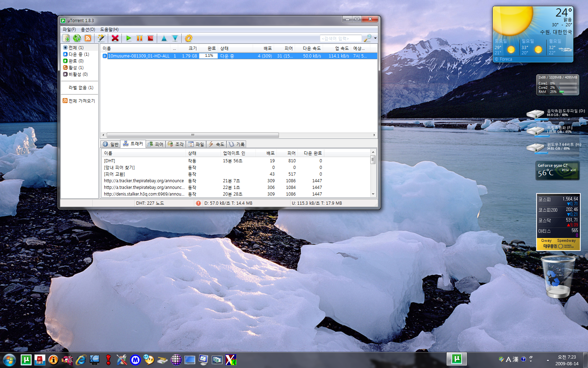Click Add Torrent from URL globe icon

tap(77, 38)
